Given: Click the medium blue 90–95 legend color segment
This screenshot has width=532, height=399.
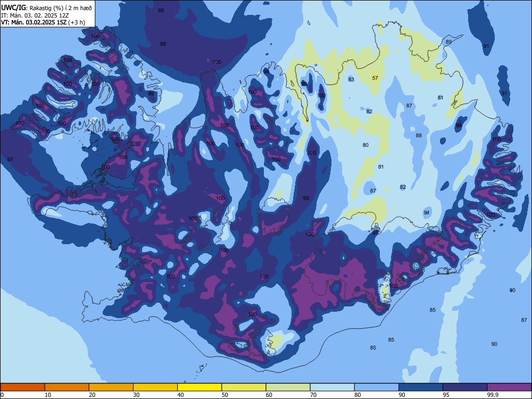Looking at the screenshot, I should pyautogui.click(x=421, y=387).
